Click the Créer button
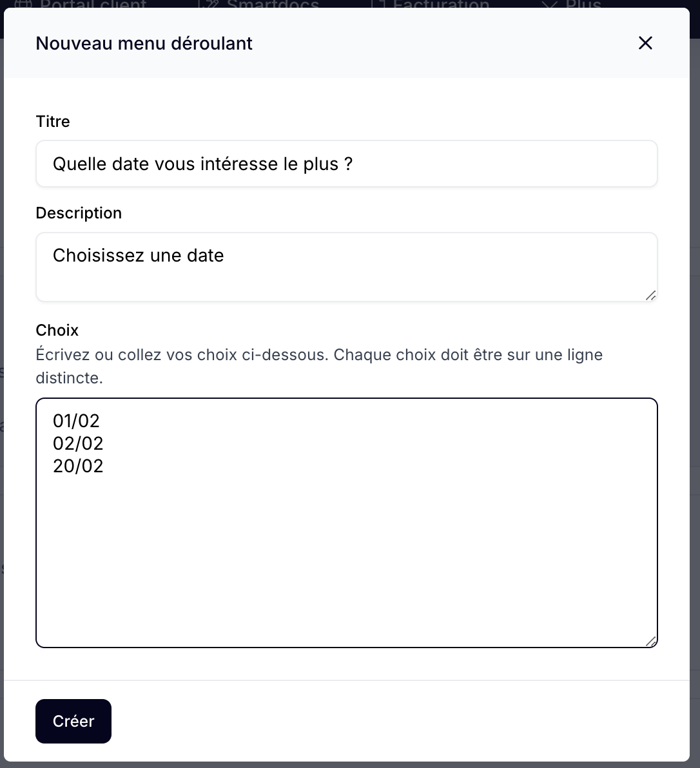The width and height of the screenshot is (700, 768). (73, 721)
